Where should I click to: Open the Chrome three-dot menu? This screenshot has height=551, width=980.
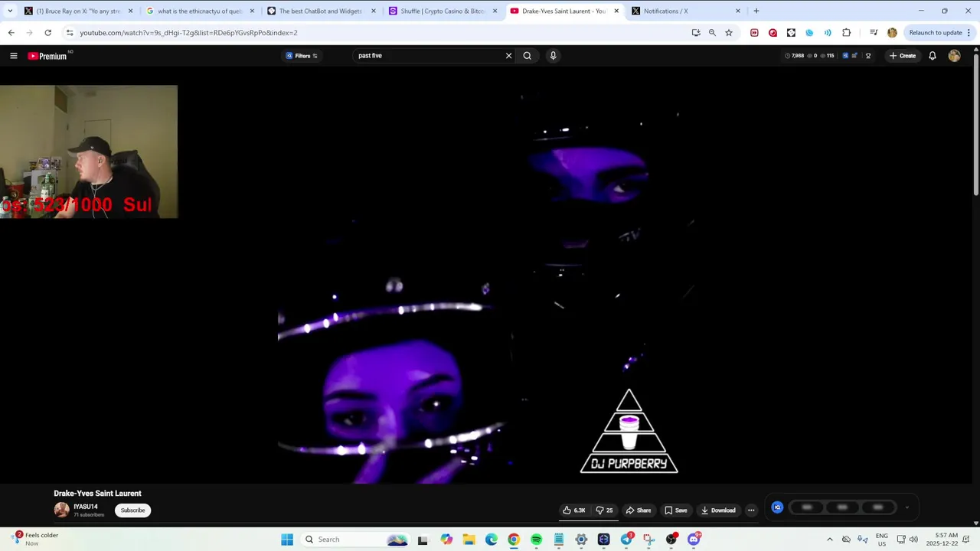[969, 33]
